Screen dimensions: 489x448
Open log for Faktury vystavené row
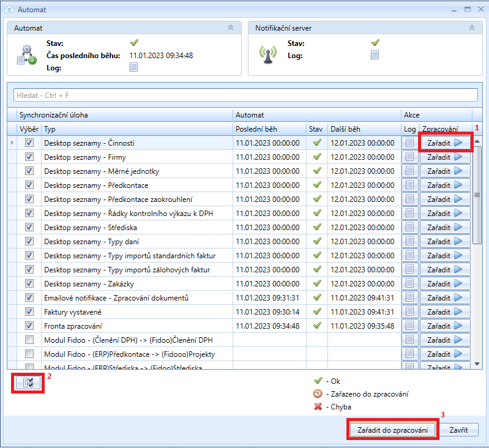click(409, 312)
